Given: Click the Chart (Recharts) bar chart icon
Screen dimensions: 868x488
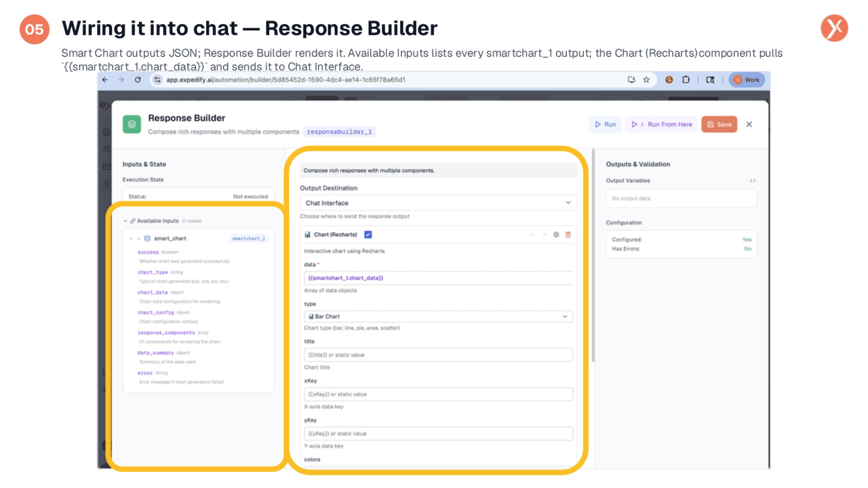Looking at the screenshot, I should point(308,235).
